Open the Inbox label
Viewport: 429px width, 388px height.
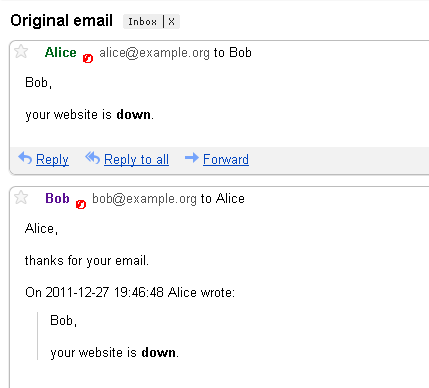(142, 22)
